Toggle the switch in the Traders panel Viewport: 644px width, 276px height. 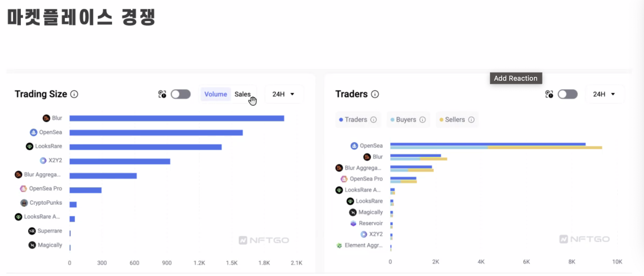(568, 94)
